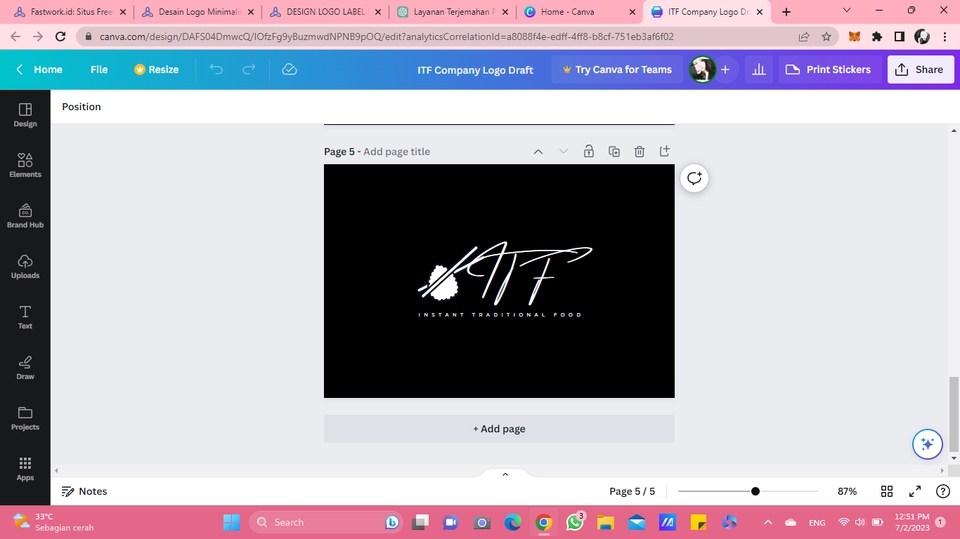
Task: Open File Explorer from the taskbar
Action: (606, 522)
